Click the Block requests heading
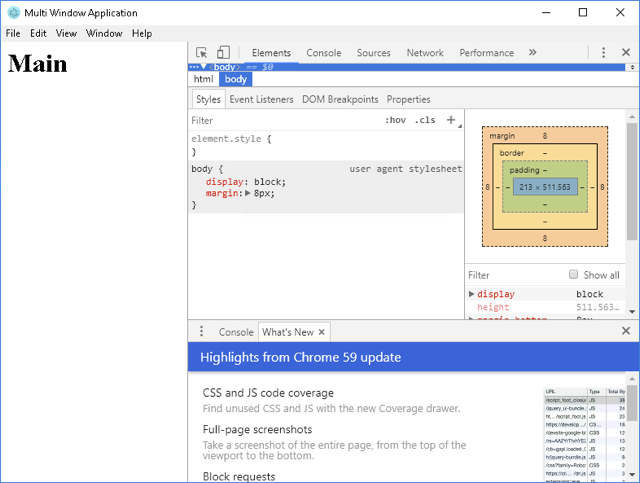The image size is (640, 483). pos(239,476)
